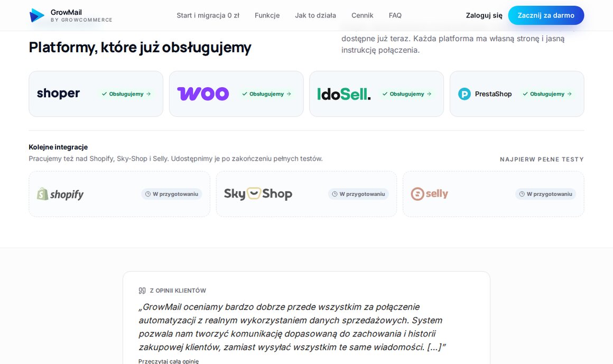Click the Pracujemy też nad Shopify sentence
Viewport: 613px width, 364px height.
175,158
